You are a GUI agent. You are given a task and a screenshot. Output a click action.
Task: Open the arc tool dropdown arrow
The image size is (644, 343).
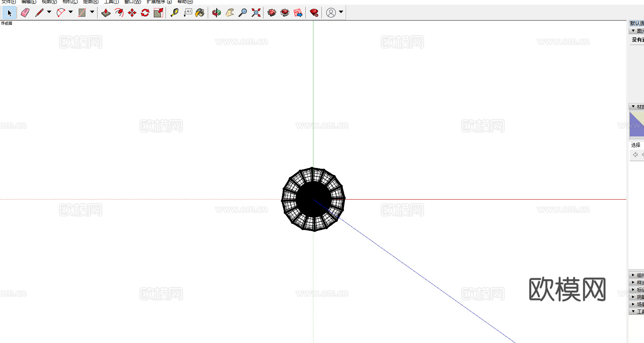(71, 12)
